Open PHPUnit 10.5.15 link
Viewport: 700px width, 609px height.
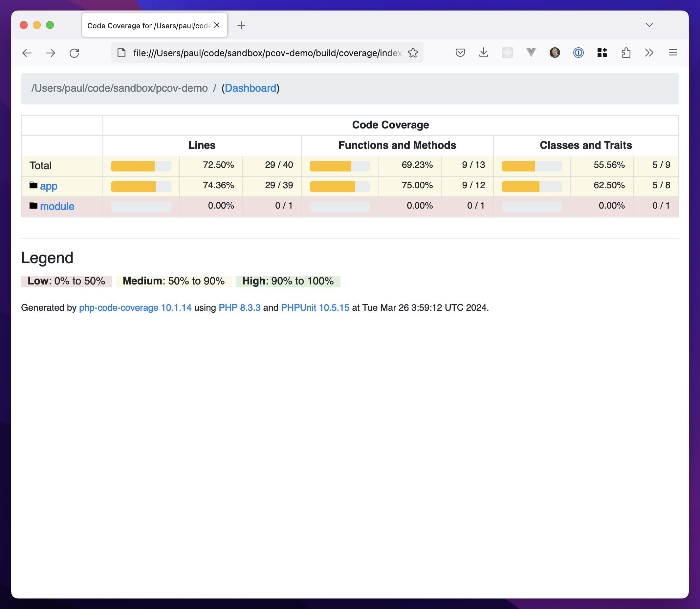coord(315,307)
